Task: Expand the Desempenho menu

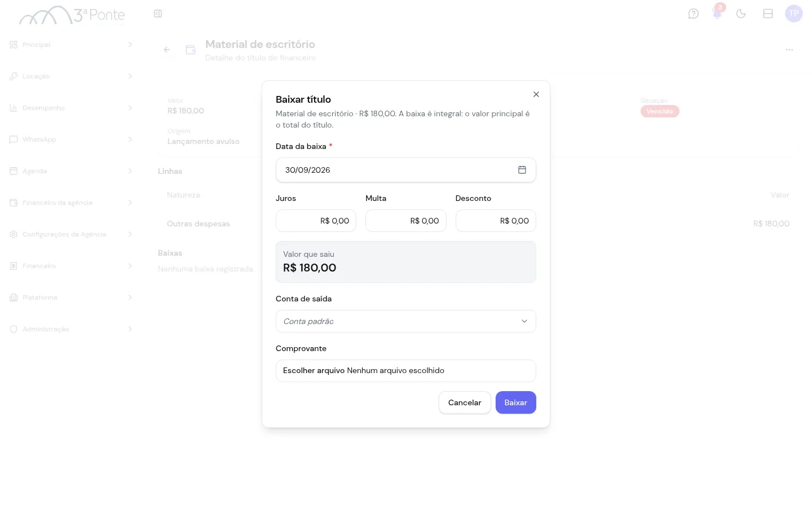Action: [x=71, y=108]
